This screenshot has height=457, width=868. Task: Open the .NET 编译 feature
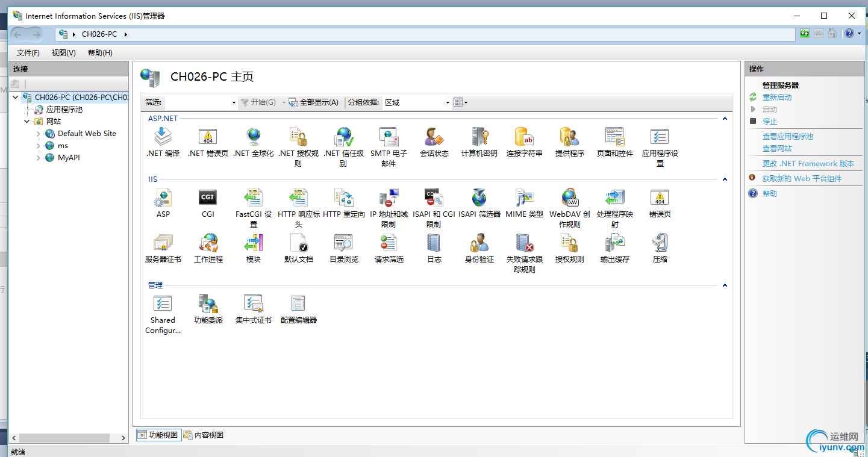point(163,142)
